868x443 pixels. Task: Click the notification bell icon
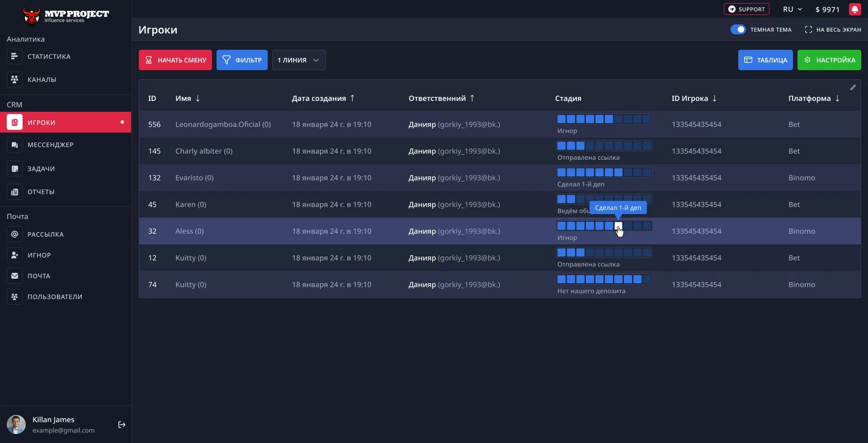click(x=854, y=10)
